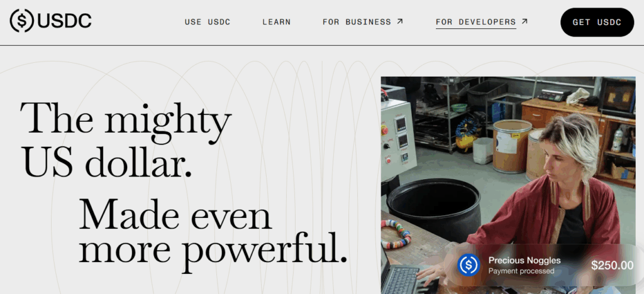Click the cardboard barrel in the workshop photo

tap(512, 146)
